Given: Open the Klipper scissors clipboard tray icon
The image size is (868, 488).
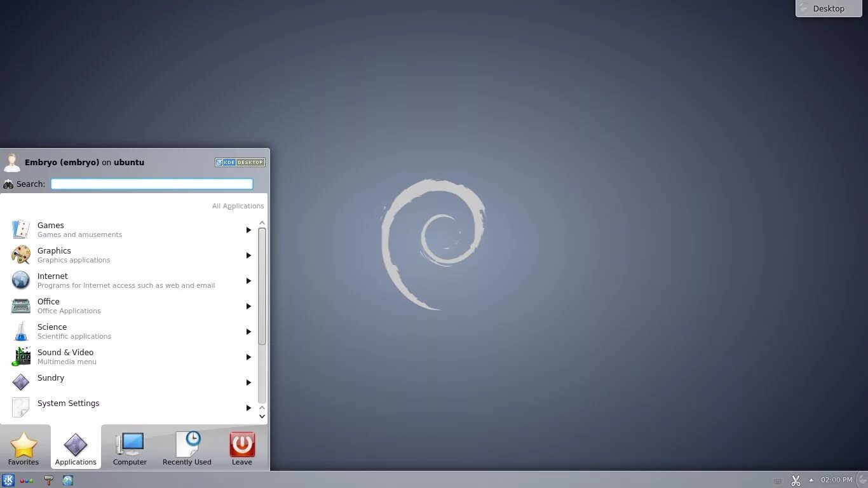Looking at the screenshot, I should pyautogui.click(x=796, y=480).
